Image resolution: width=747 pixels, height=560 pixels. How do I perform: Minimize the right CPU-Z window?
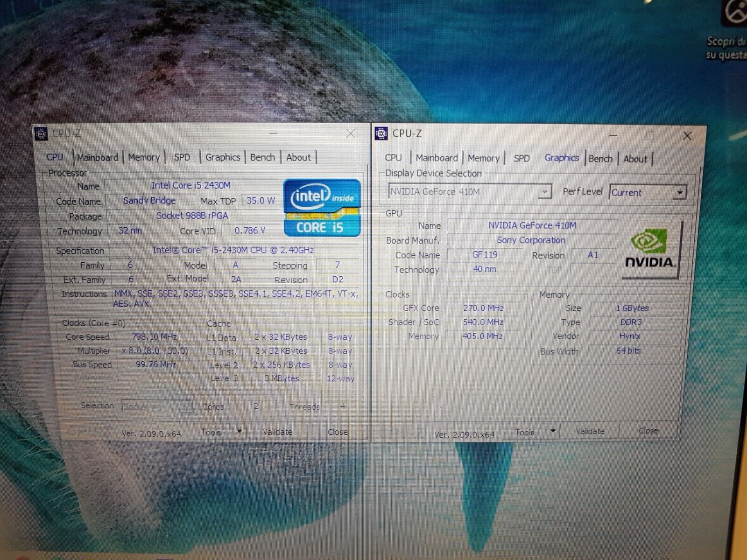(x=613, y=136)
